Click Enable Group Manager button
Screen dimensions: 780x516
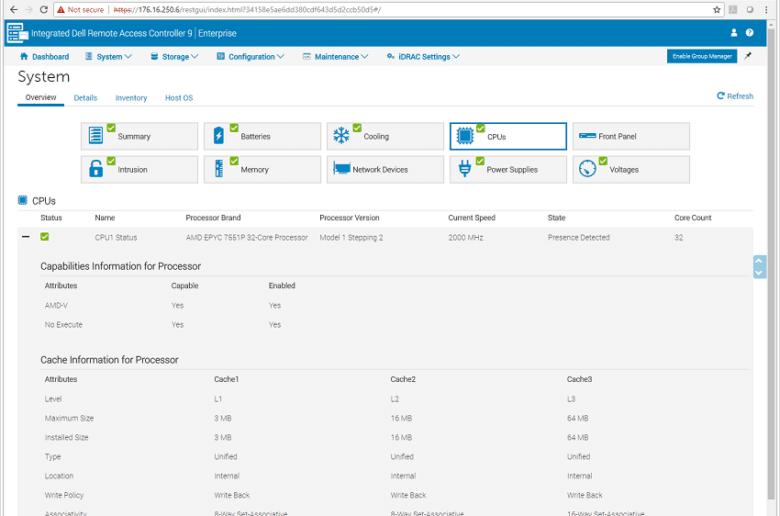click(702, 56)
